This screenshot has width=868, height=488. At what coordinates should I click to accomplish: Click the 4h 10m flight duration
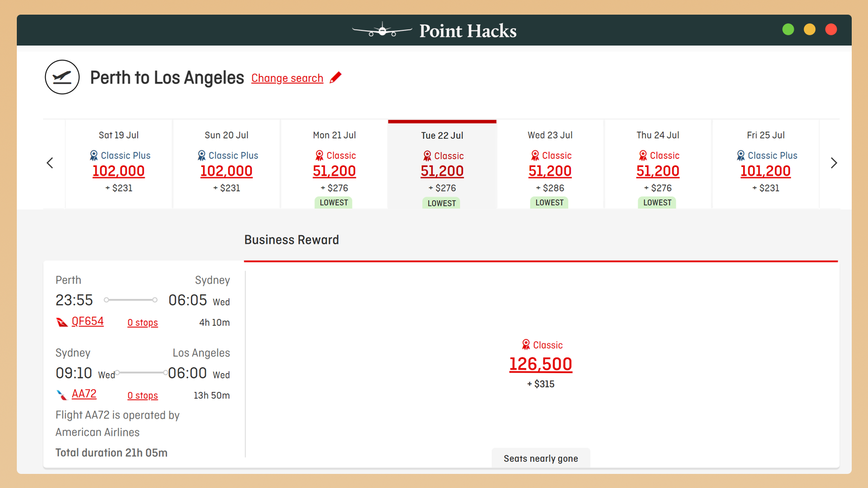(214, 323)
